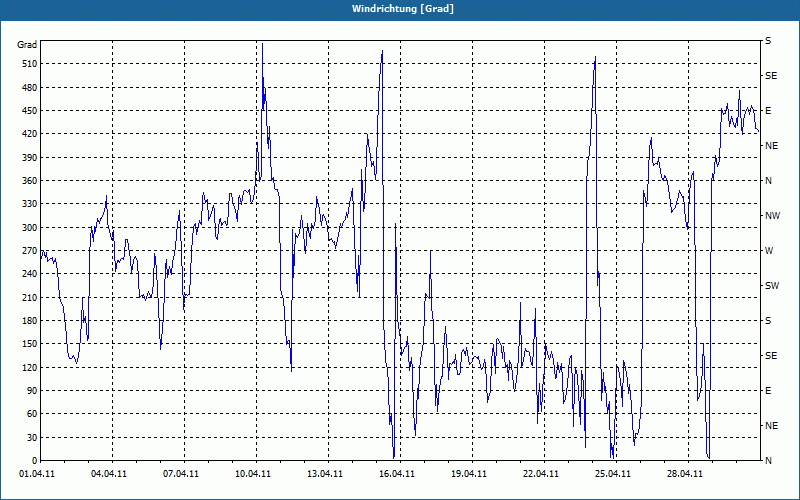Image resolution: width=800 pixels, height=500 pixels.
Task: Select the y-axis value 420
Action: click(31, 134)
